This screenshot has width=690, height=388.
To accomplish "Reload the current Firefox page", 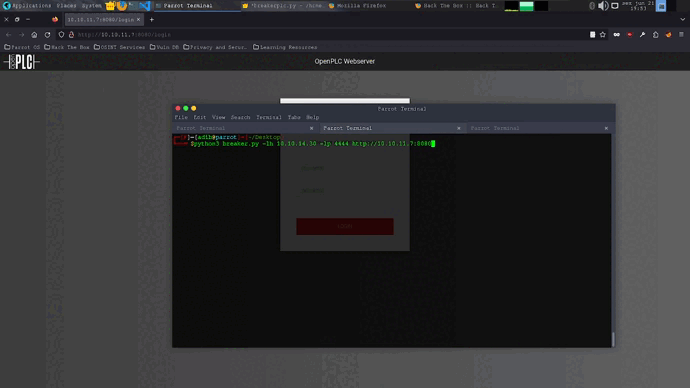I will click(48, 34).
